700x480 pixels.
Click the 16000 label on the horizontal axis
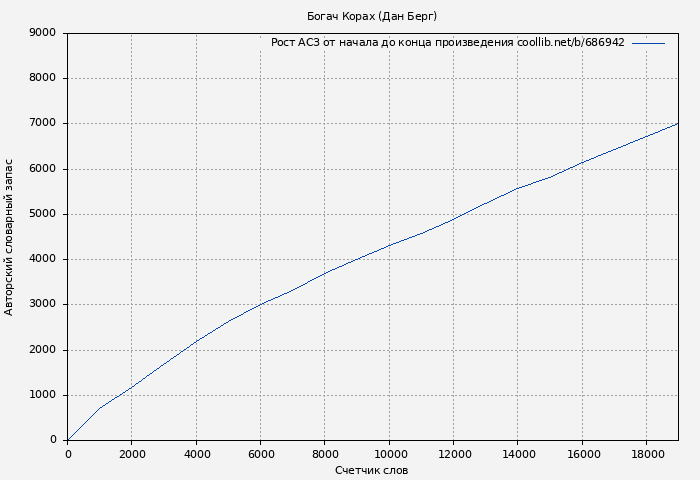pos(582,453)
